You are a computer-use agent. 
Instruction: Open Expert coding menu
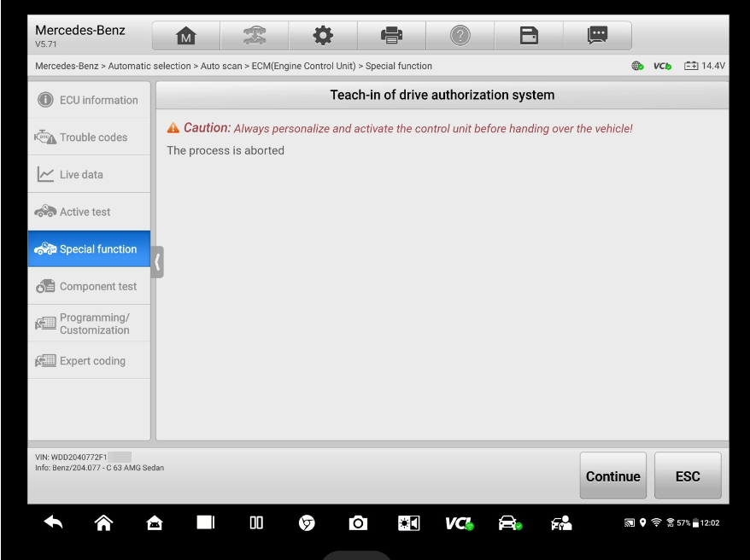point(89,361)
